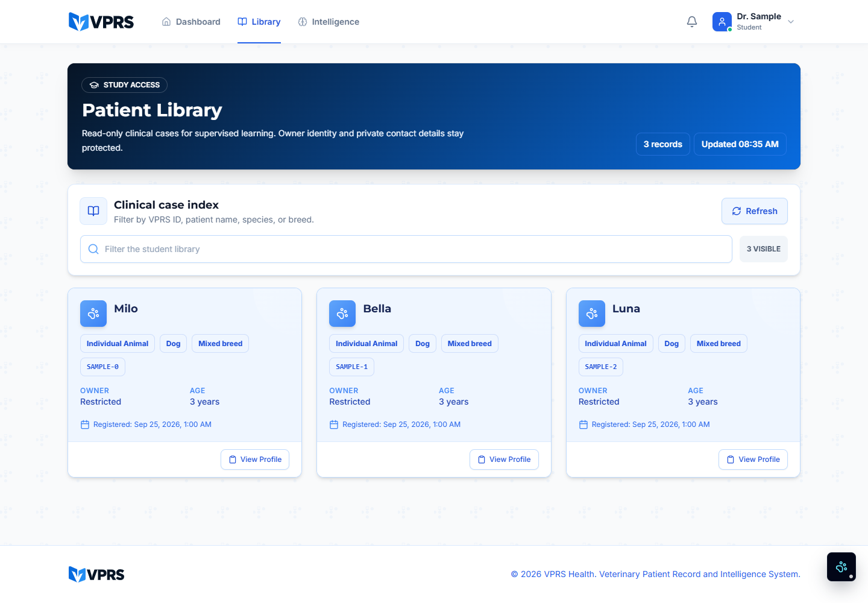Open the floating paw assistant button
This screenshot has width=868, height=603.
pyautogui.click(x=841, y=567)
